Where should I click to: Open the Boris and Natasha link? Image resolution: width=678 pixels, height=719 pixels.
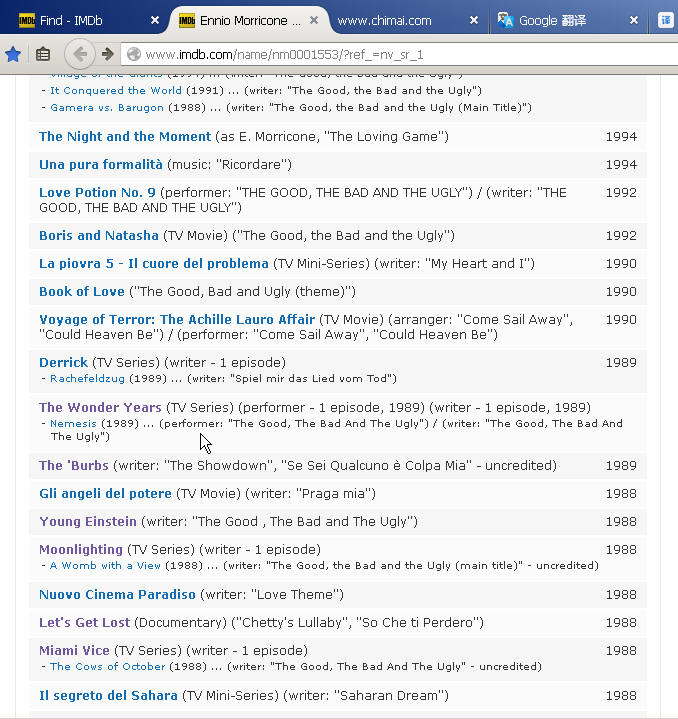tap(99, 236)
